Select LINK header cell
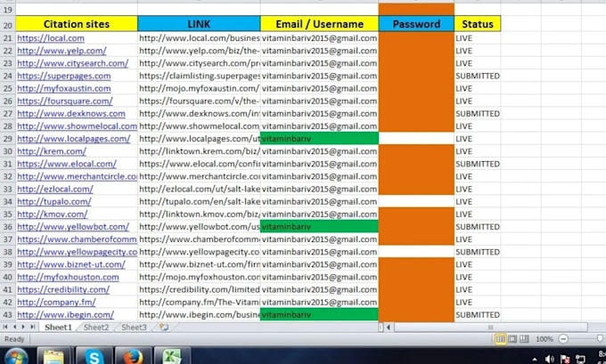 click(x=199, y=24)
